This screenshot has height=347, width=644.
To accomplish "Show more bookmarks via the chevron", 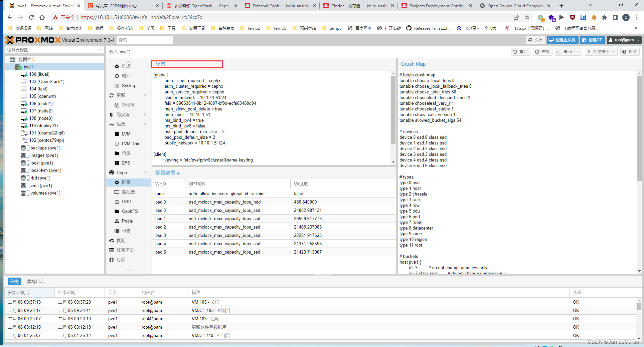I will pos(636,28).
